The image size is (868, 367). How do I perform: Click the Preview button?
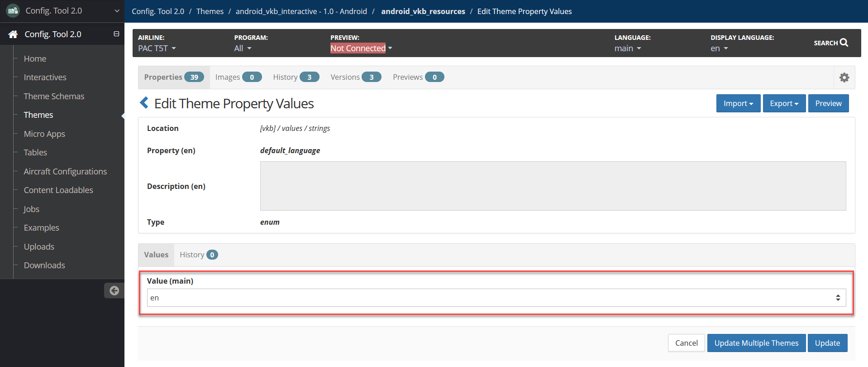pos(828,103)
